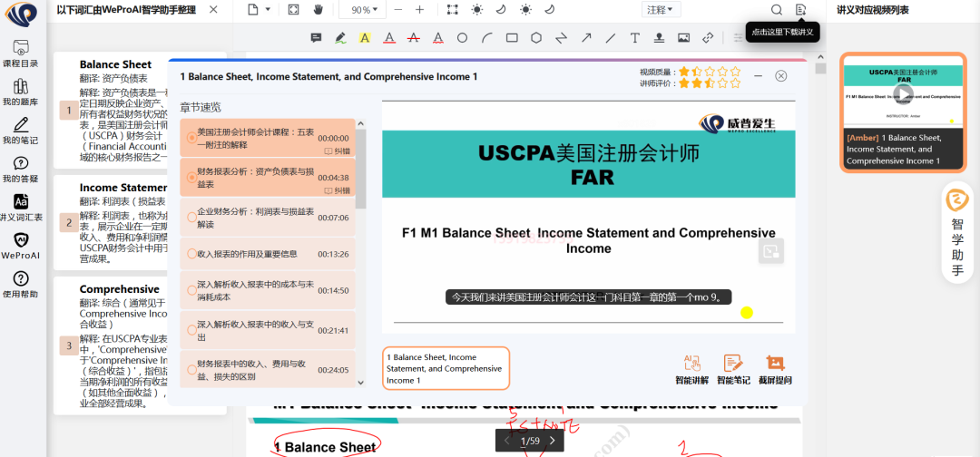Select the comment note tool
Screen dimensions: 980x457
317,38
